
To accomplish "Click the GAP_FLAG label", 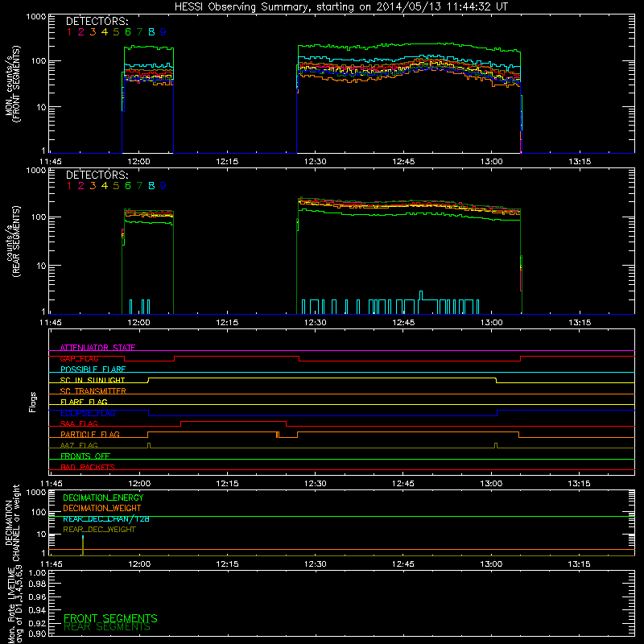I will [x=79, y=358].
